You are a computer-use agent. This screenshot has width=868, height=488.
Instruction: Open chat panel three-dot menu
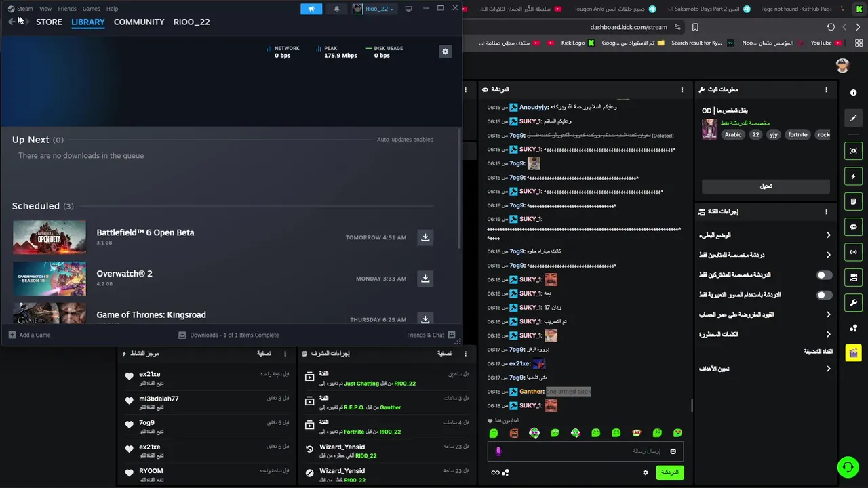(682, 89)
